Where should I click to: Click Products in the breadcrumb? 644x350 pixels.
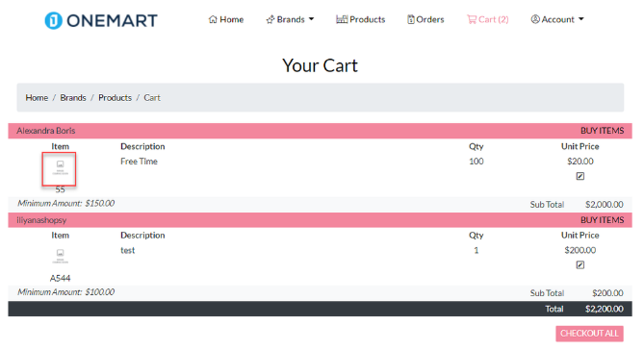(115, 98)
